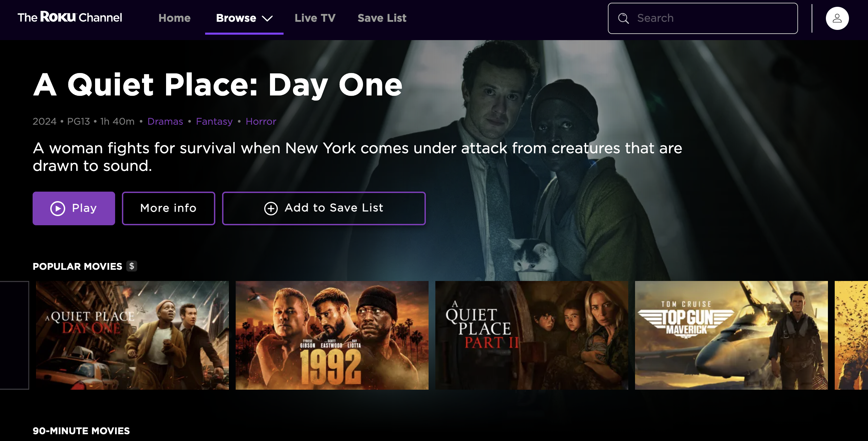The height and width of the screenshot is (441, 868).
Task: Expand the Browse dropdown chevron
Action: point(268,18)
